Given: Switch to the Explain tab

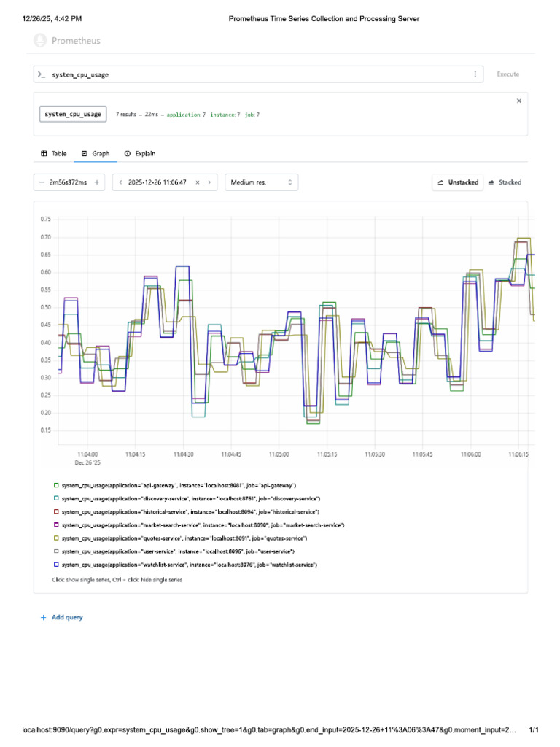Looking at the screenshot, I should coord(140,153).
